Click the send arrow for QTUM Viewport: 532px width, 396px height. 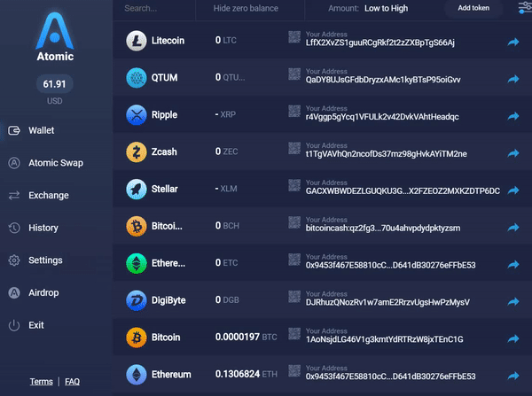tap(513, 79)
